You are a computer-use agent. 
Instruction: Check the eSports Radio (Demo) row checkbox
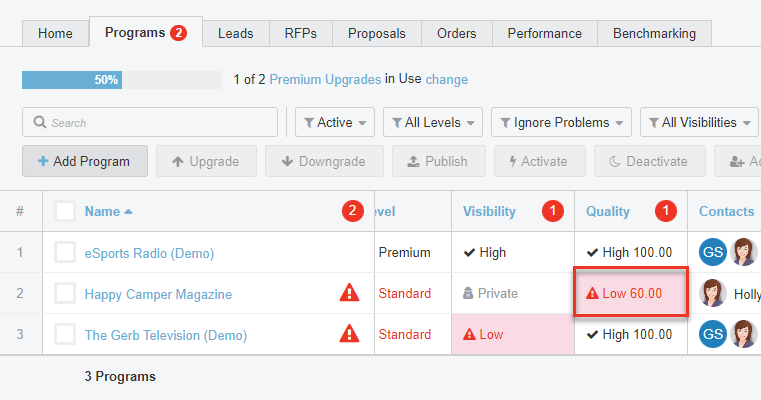coord(65,252)
